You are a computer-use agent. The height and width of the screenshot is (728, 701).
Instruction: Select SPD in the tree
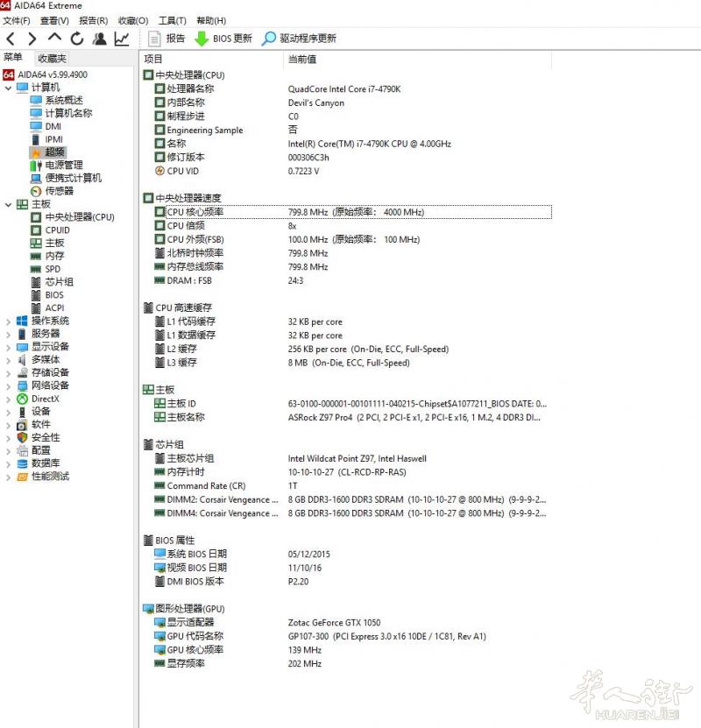coord(46,269)
